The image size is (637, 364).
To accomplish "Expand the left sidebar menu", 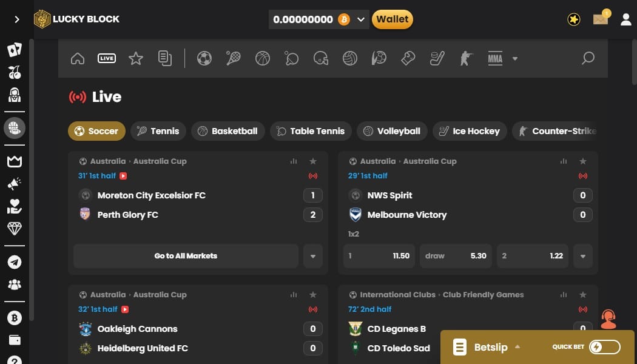I will [x=16, y=19].
